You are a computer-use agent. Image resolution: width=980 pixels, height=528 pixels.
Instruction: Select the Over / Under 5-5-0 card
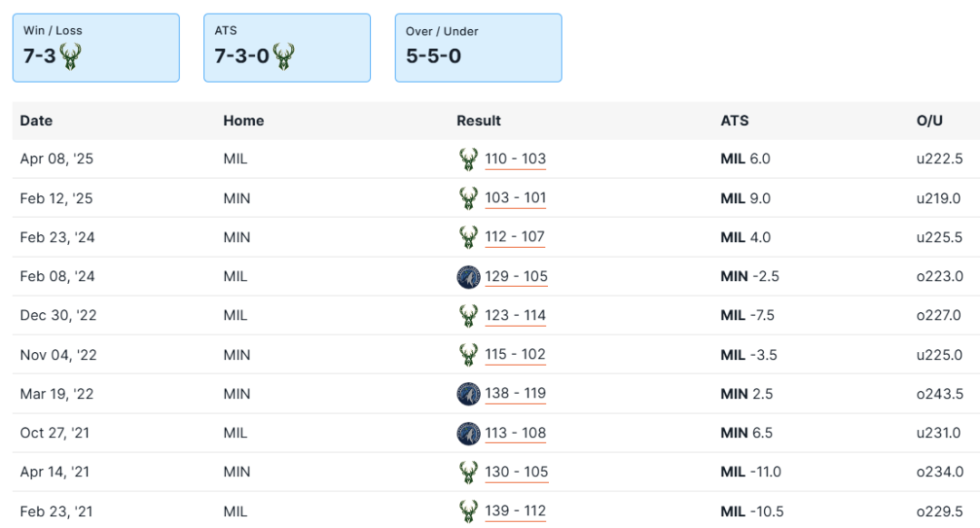477,47
